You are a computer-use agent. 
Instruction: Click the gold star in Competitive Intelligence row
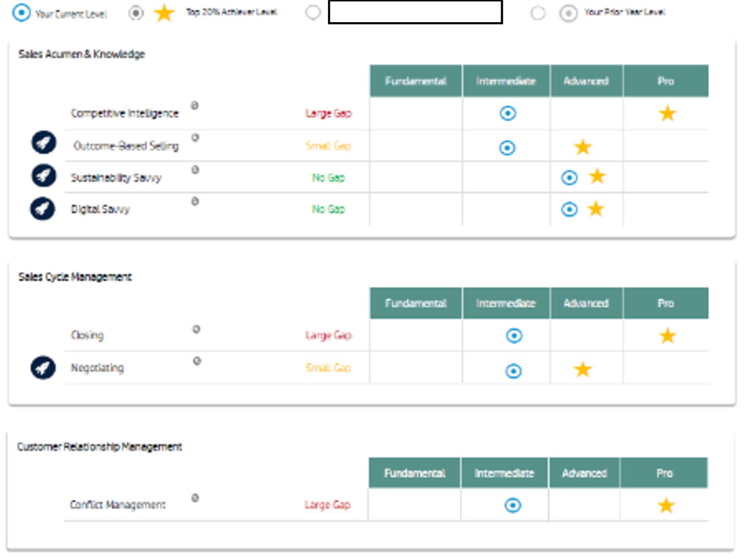667,114
